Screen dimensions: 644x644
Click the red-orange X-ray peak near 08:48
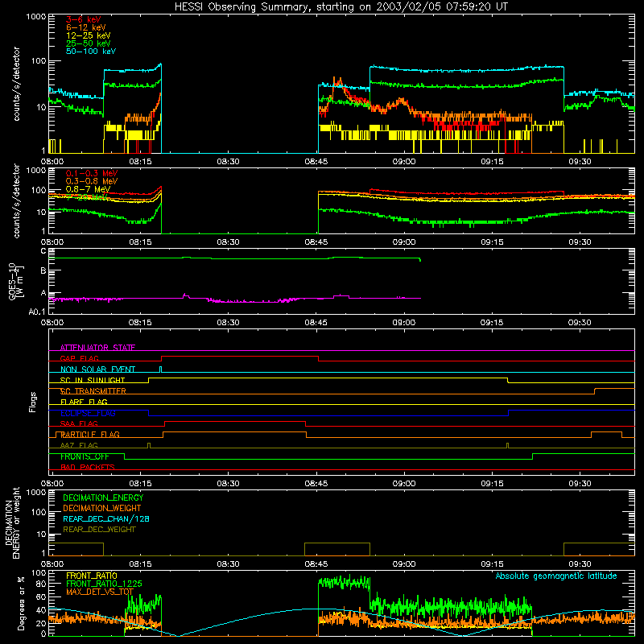click(x=337, y=81)
